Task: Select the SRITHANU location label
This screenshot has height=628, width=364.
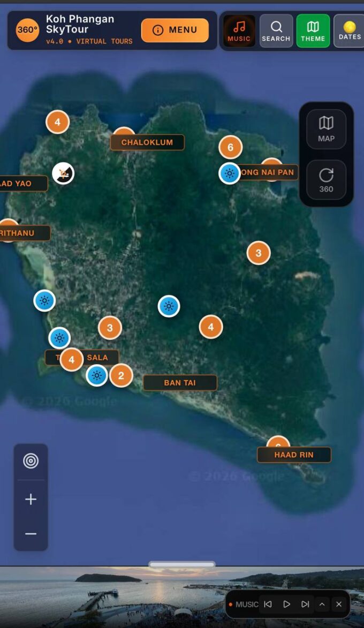Action: click(25, 233)
